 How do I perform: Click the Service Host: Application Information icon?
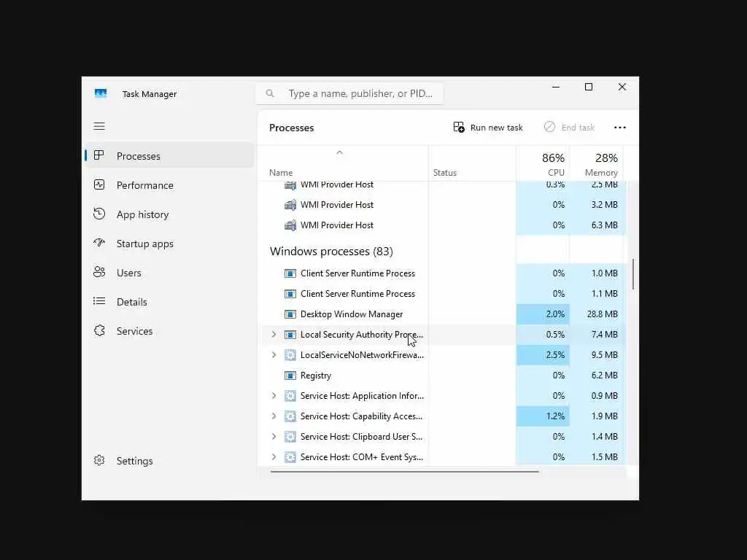coord(290,396)
